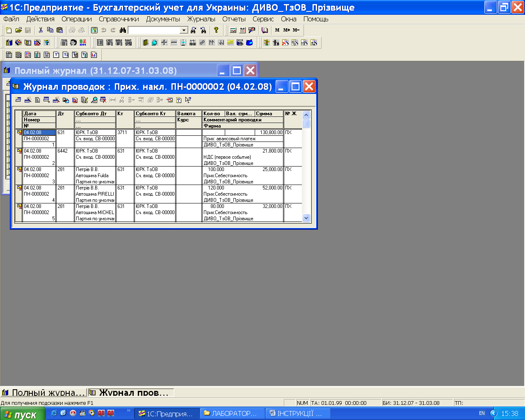Viewport: 525px width, 420px height.
Task: Click the M- memory button
Action: click(296, 30)
